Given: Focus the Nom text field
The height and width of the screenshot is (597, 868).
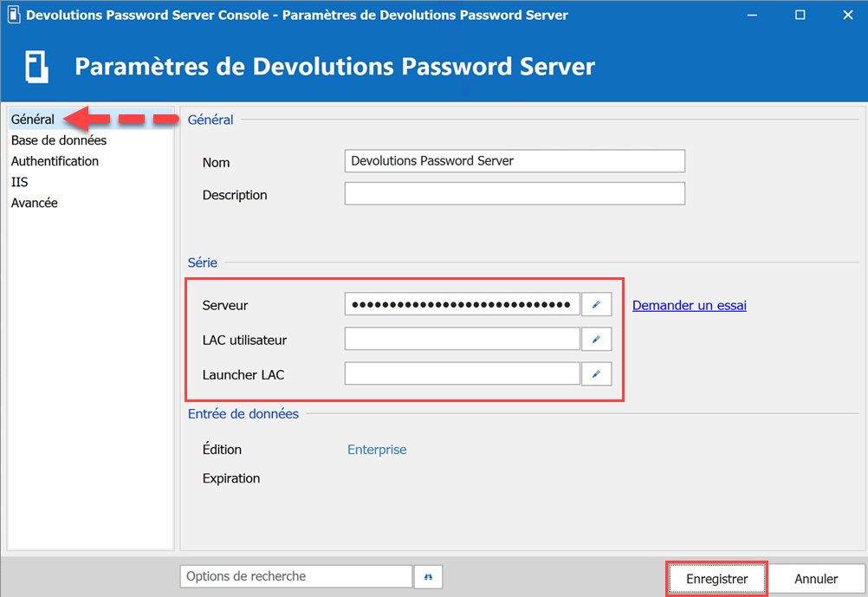Looking at the screenshot, I should [x=515, y=161].
